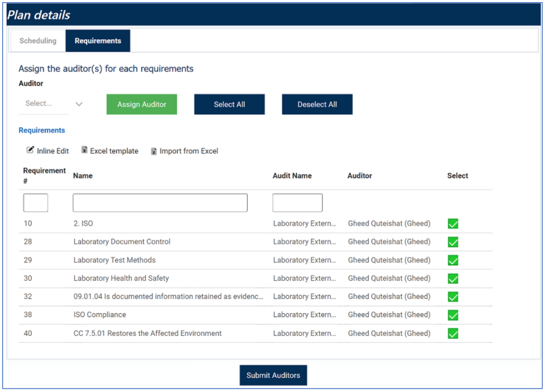Select 'Laboratory Document Control' name cell
This screenshot has height=392, width=544.
(122, 242)
